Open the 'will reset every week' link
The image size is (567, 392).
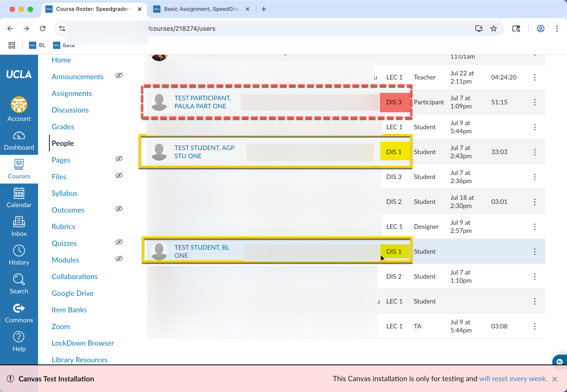pos(513,378)
